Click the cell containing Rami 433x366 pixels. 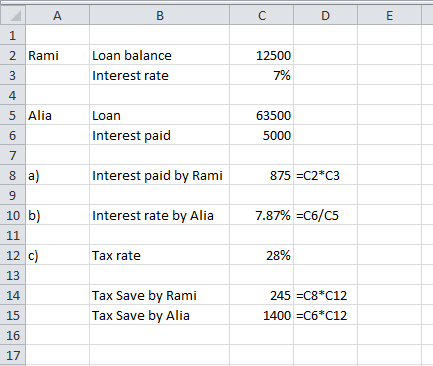point(57,55)
